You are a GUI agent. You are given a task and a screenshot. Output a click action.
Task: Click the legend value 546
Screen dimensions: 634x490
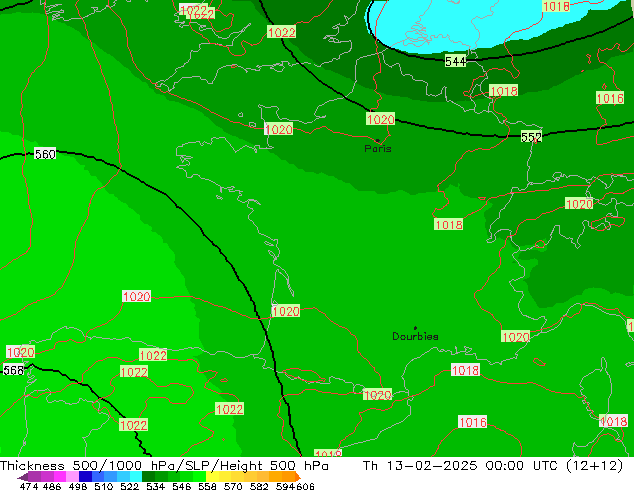[182, 486]
